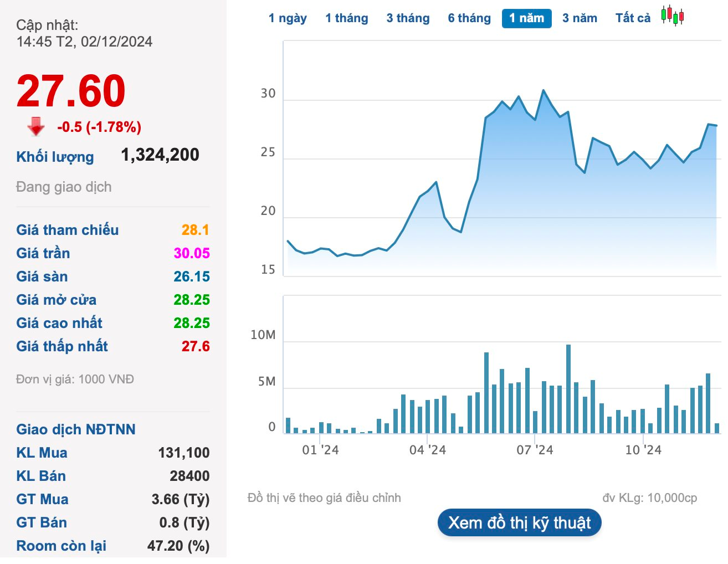Click the lowest price value 27.6
The height and width of the screenshot is (564, 728).
(x=196, y=346)
